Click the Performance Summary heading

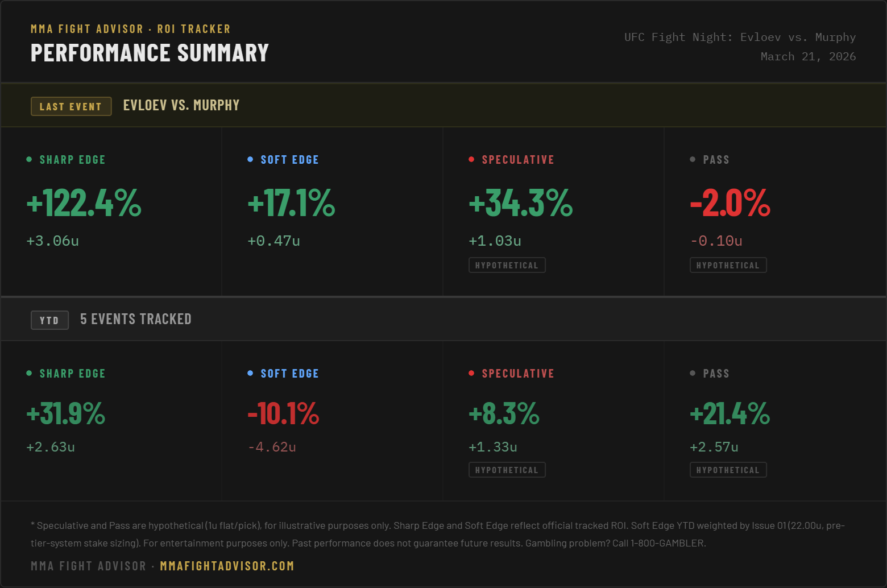(x=150, y=53)
